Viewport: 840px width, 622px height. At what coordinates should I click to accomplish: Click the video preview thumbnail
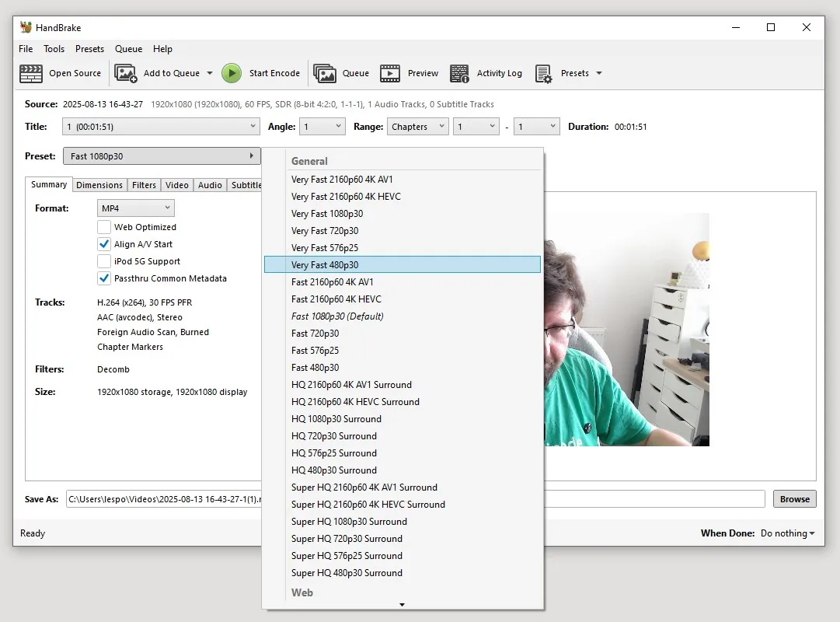(627, 330)
